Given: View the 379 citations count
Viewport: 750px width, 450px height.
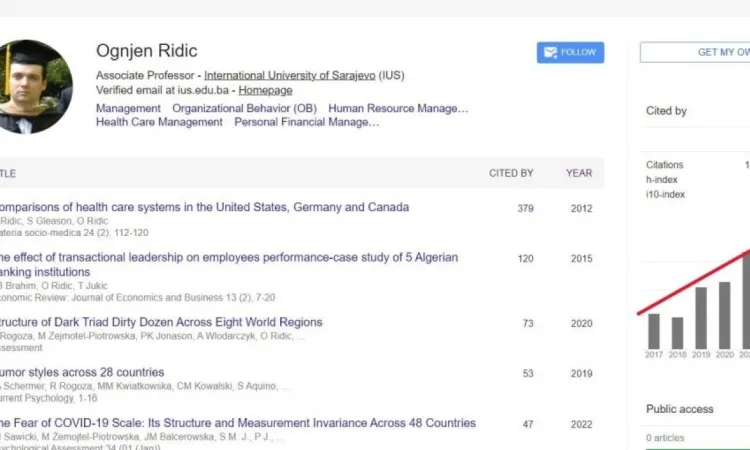Looking at the screenshot, I should point(525,209).
